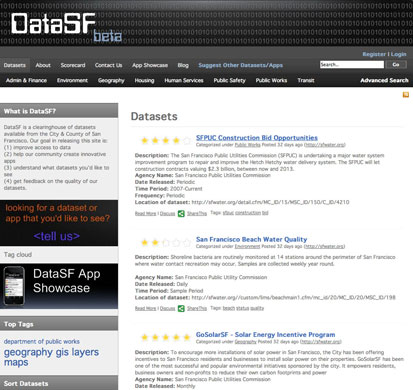This screenshot has height=390, width=413.
Task: Click Public Works category under SFPUC dataset
Action: [248, 145]
